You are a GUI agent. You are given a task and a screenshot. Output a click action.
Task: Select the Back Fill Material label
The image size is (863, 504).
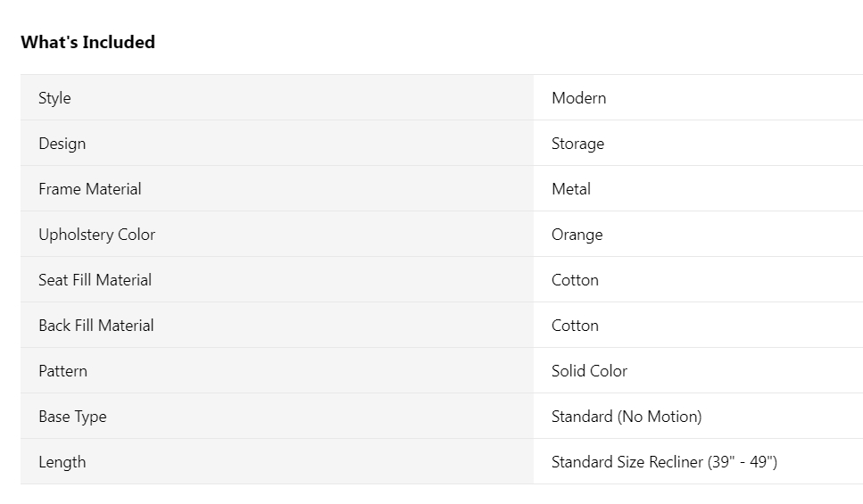pyautogui.click(x=95, y=326)
